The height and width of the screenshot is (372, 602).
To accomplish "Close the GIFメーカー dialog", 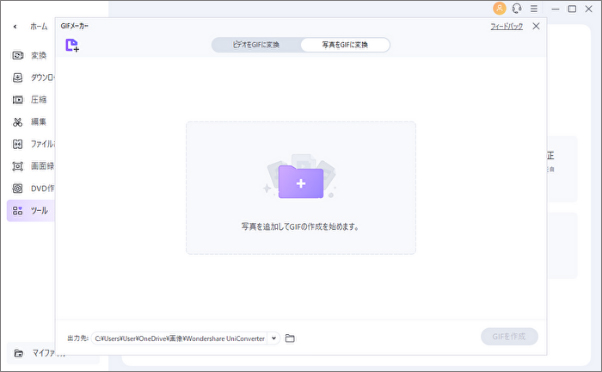I will coord(536,26).
